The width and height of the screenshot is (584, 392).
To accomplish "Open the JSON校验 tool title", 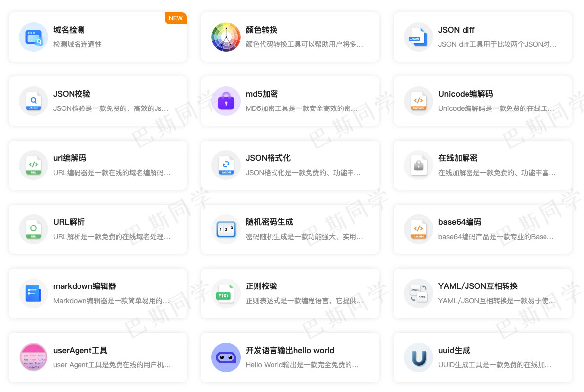I will point(72,94).
